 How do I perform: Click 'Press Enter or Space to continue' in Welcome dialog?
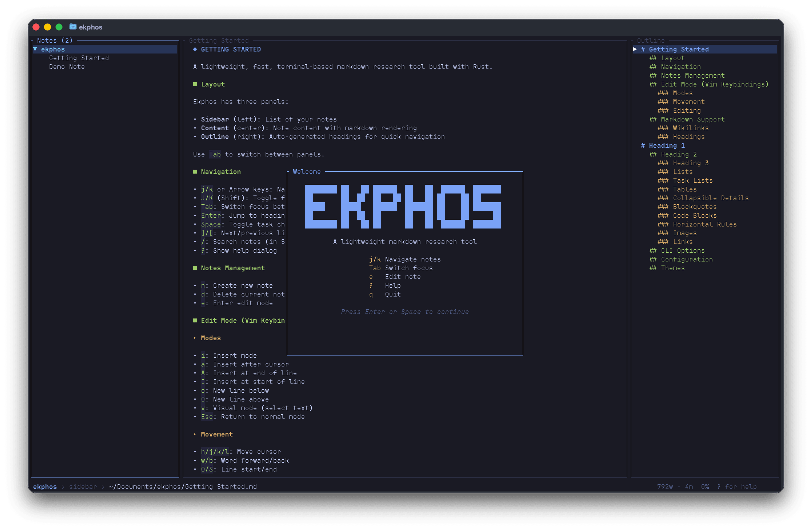click(x=405, y=311)
